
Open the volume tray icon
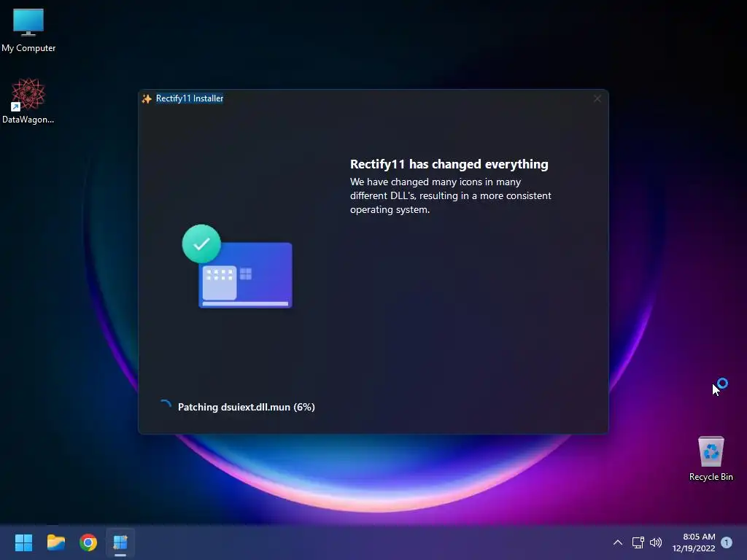656,542
